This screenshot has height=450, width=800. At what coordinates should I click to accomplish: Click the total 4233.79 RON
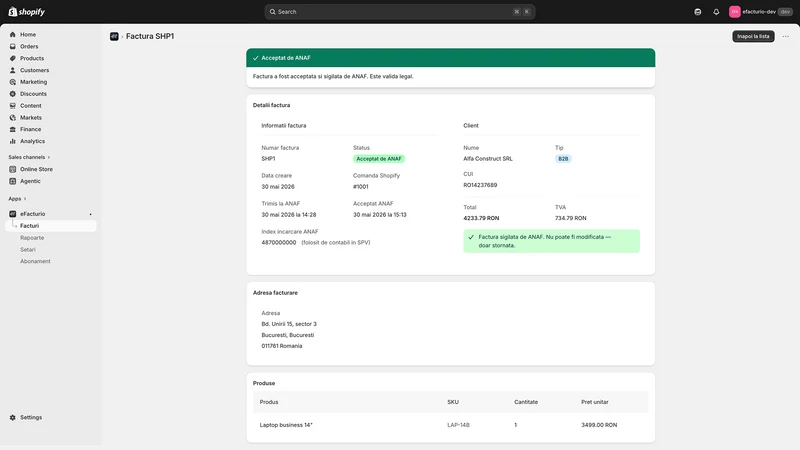click(x=481, y=218)
